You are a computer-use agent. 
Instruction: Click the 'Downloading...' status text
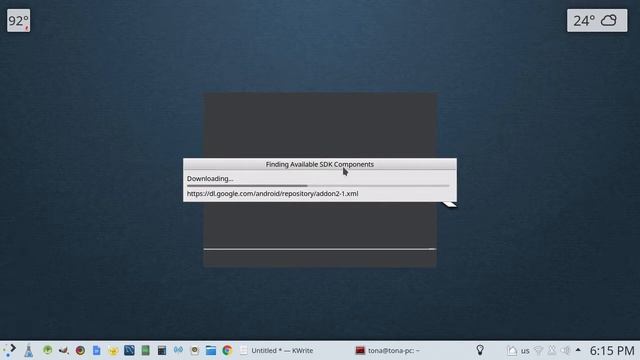click(x=210, y=178)
